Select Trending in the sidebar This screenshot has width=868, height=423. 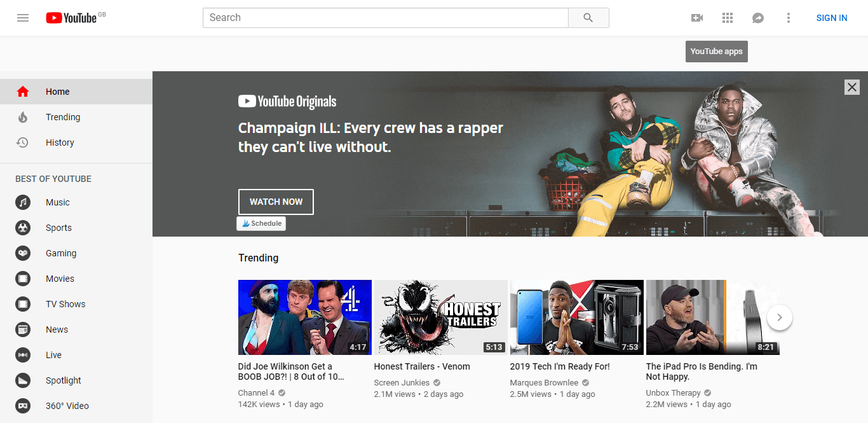[x=76, y=117]
